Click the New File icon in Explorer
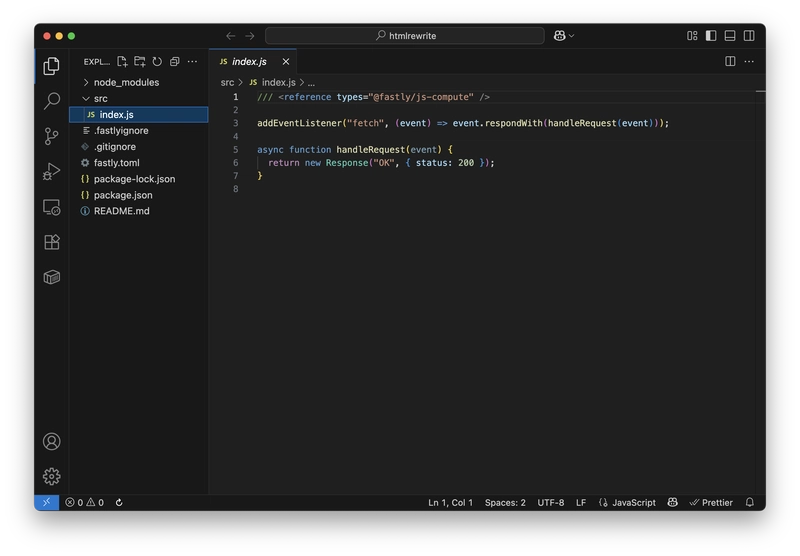Viewport: 800px width, 556px height. point(122,62)
